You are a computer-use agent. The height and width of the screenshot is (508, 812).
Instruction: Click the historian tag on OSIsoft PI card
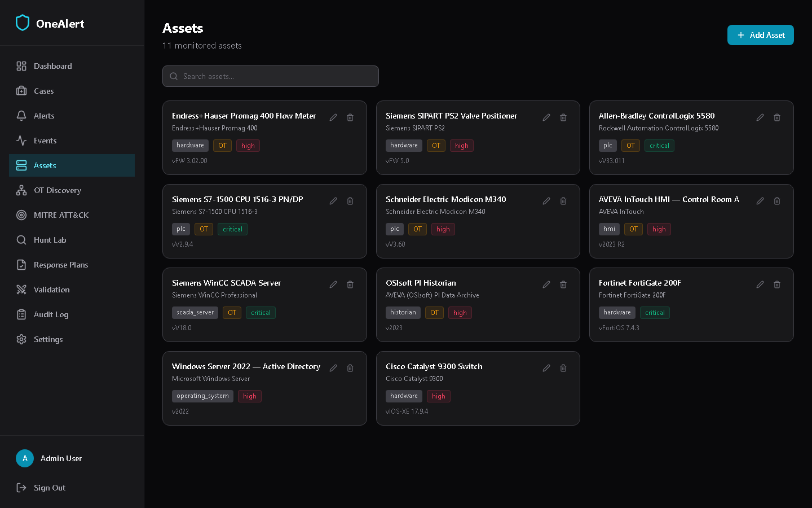tap(403, 313)
